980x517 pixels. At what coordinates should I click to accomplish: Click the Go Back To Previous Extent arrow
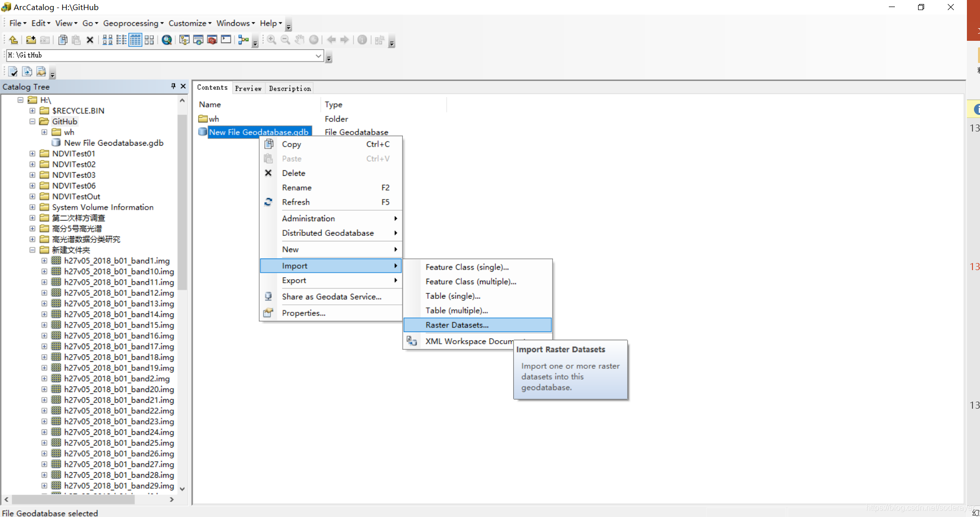[x=331, y=40]
